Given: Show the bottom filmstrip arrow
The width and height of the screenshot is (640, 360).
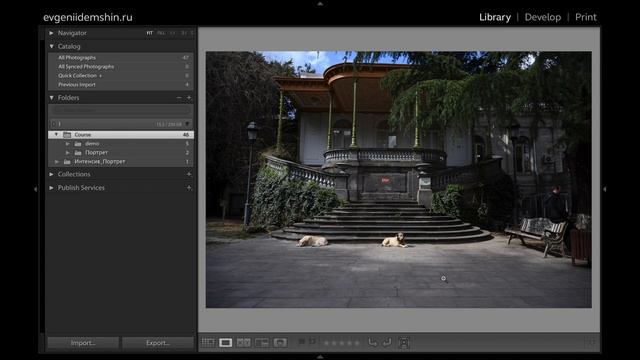Looking at the screenshot, I should click(x=320, y=357).
